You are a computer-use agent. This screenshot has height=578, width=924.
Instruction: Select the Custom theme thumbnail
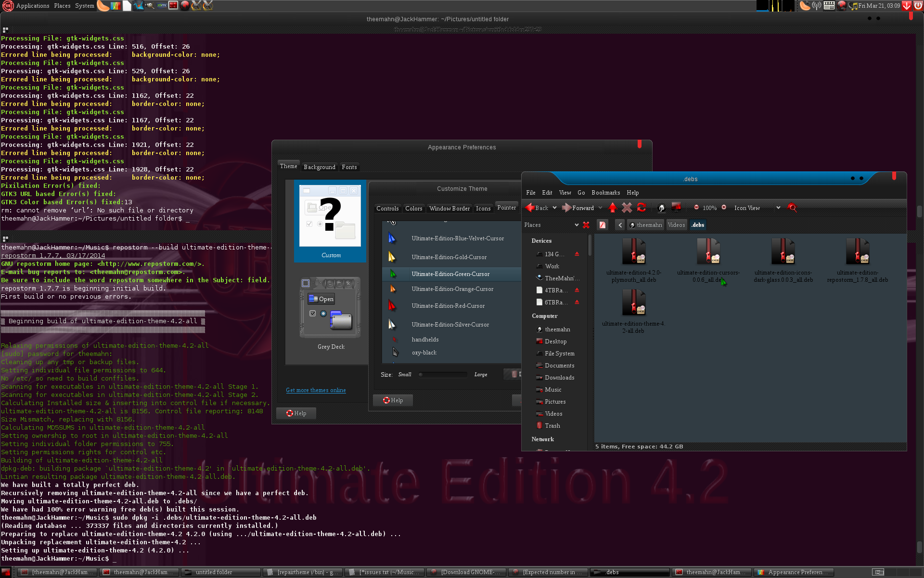tap(330, 222)
